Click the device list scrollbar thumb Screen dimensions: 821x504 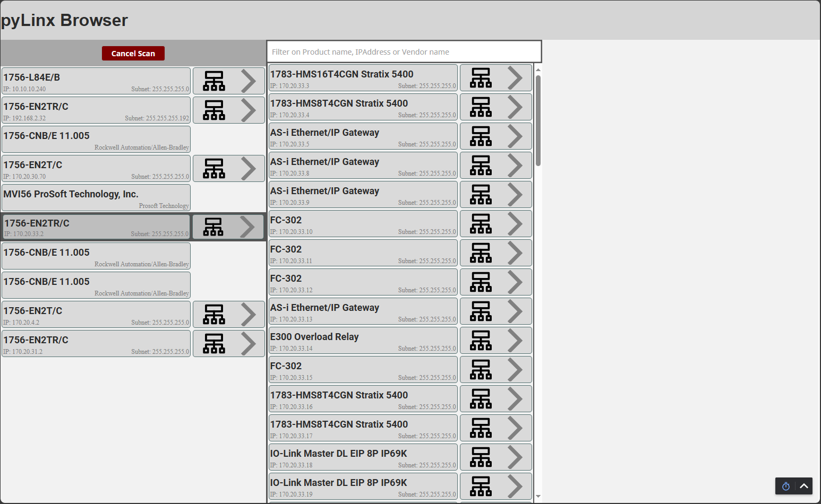click(x=538, y=121)
